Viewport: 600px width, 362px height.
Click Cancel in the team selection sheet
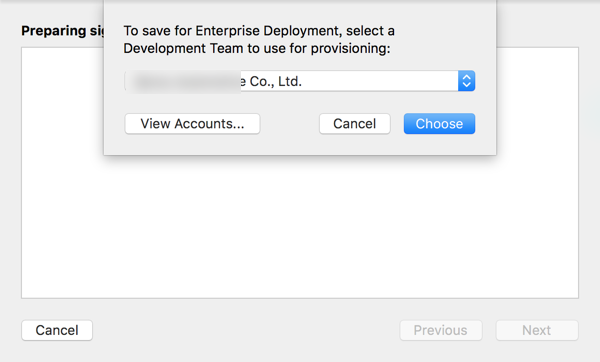point(355,124)
